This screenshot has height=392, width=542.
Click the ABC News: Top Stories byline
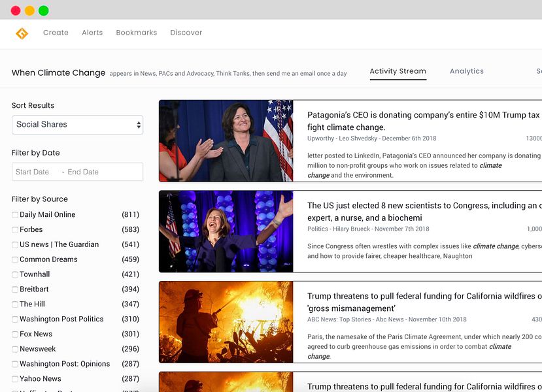pos(387,319)
